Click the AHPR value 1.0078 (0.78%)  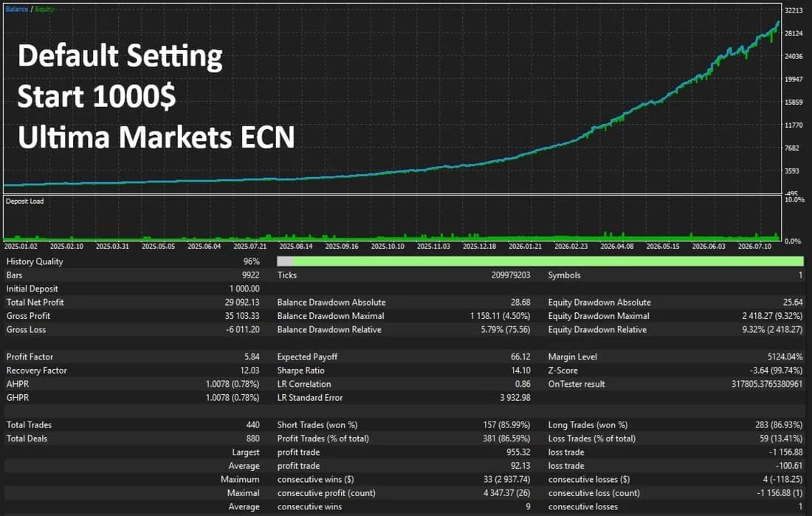point(233,384)
